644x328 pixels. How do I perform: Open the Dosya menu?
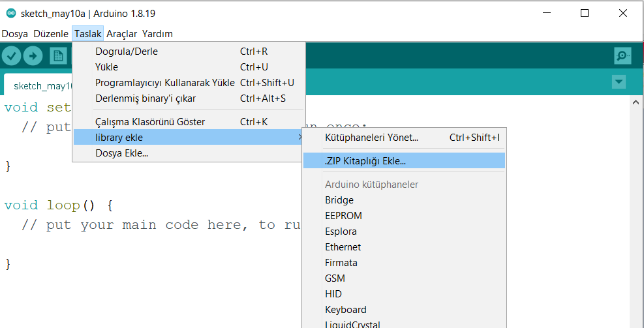[15, 33]
